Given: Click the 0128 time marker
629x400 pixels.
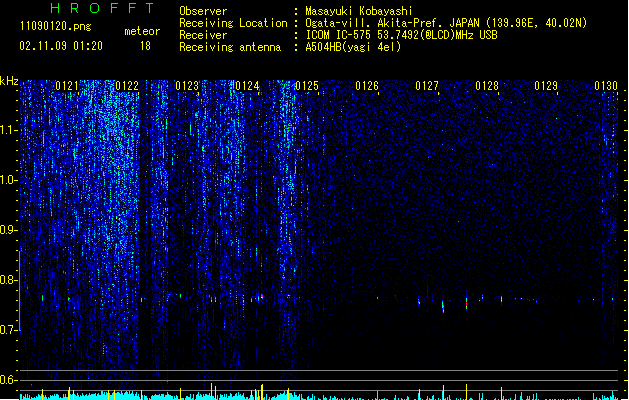Looking at the screenshot, I should pos(487,86).
